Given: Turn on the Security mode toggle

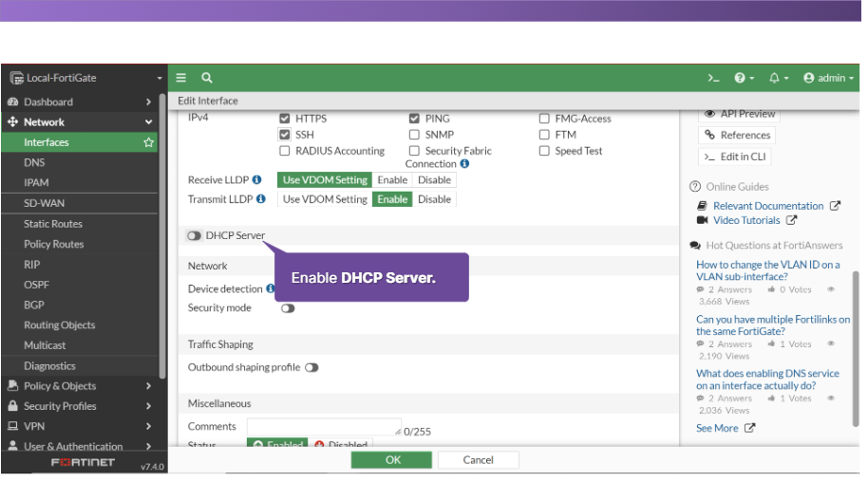Looking at the screenshot, I should (x=288, y=308).
